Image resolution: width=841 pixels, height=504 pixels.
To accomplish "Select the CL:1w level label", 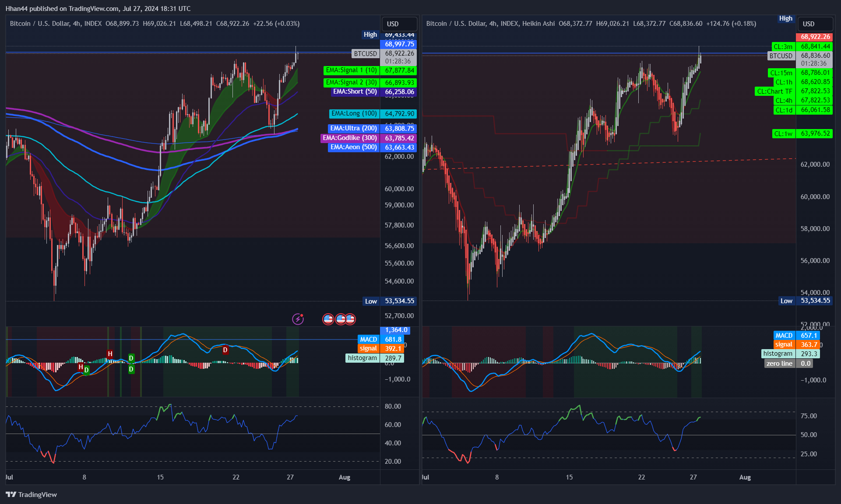I will pos(784,133).
